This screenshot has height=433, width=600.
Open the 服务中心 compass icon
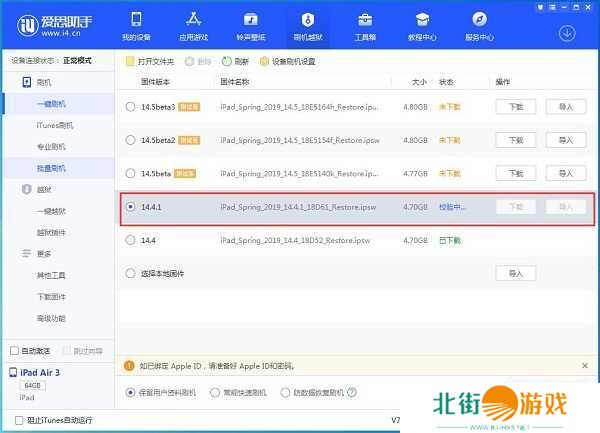click(479, 19)
